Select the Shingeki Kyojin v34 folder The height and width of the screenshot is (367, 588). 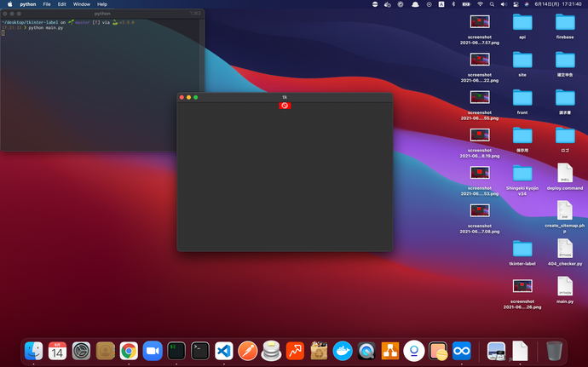pos(522,174)
